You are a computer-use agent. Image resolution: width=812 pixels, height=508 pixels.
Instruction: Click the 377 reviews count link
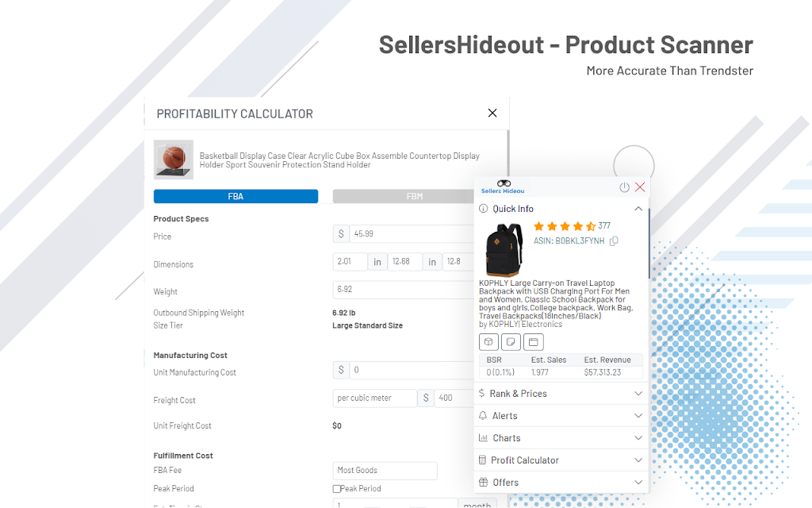click(604, 226)
